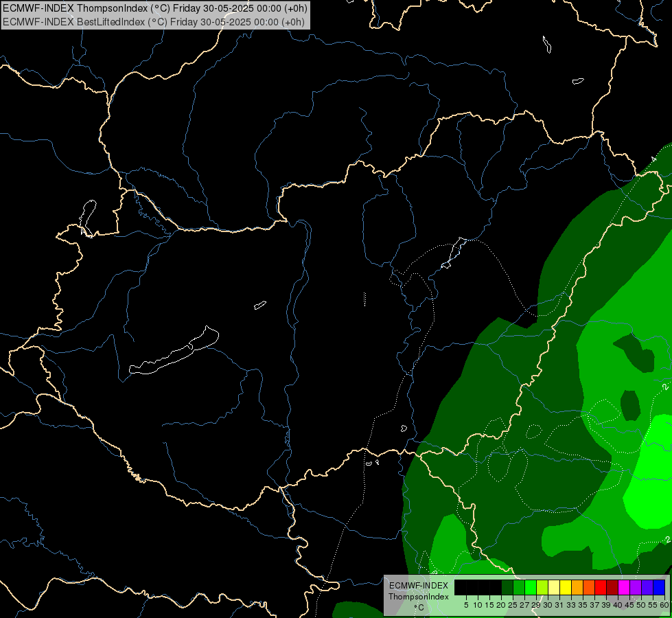672x618 pixels.
Task: Click the '°C' unit label in legend
Action: (419, 607)
